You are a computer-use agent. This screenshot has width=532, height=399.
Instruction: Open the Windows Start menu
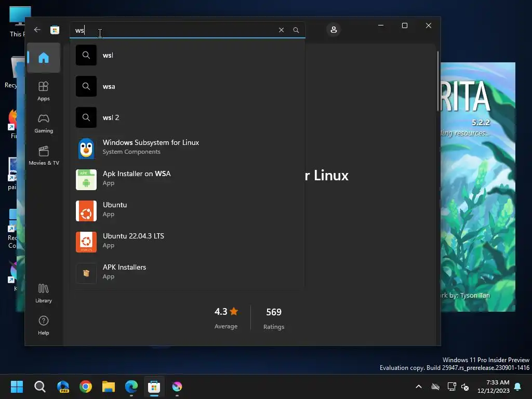click(17, 387)
